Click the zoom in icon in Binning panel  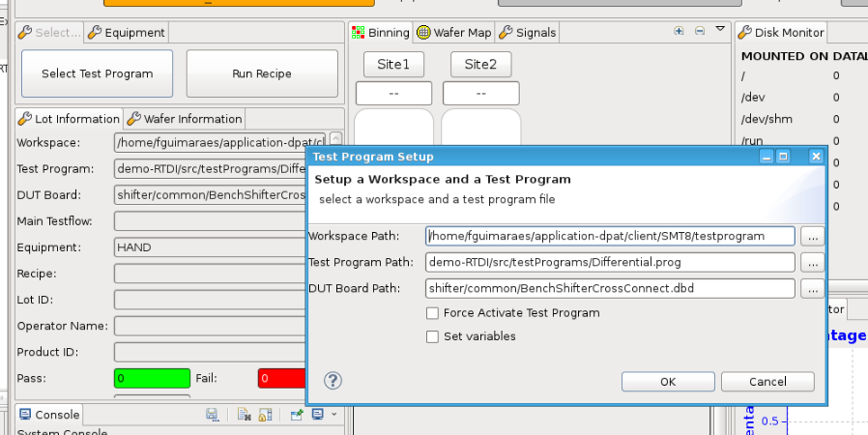click(680, 32)
